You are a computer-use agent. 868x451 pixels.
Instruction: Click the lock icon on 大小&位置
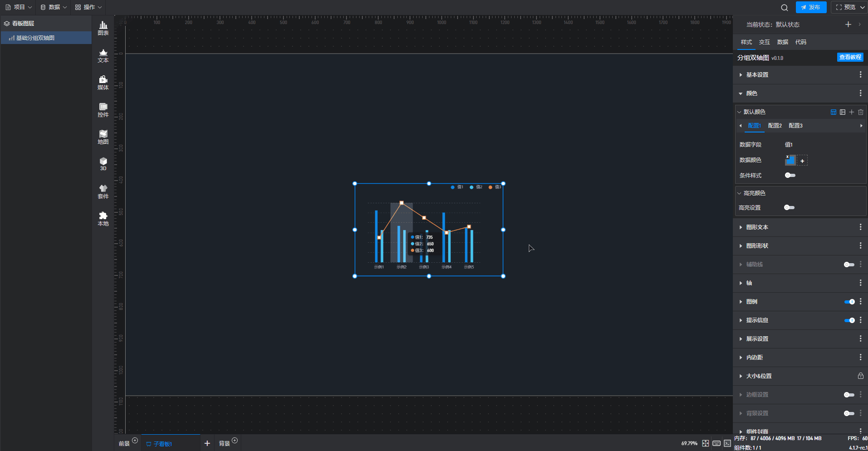860,376
